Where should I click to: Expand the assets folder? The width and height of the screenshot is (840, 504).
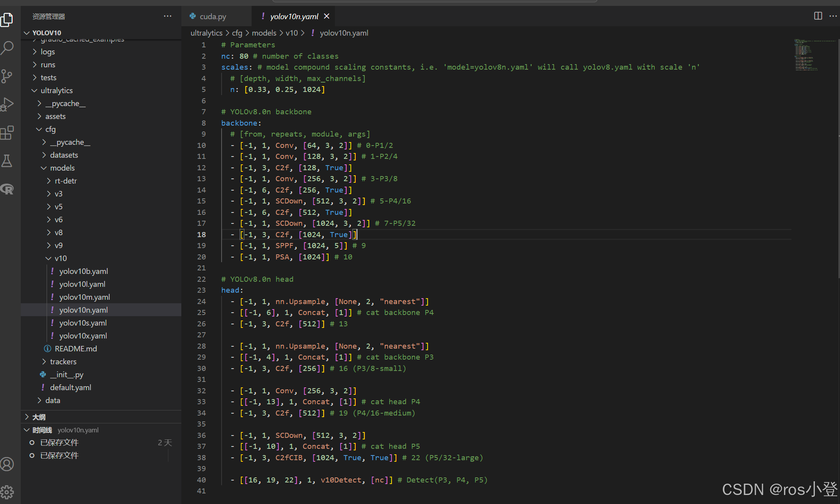[x=101, y=116]
